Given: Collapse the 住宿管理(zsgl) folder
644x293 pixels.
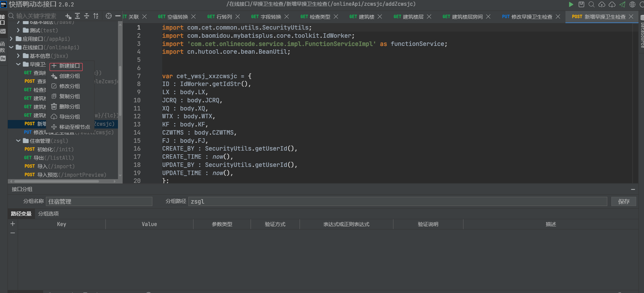Looking at the screenshot, I should [x=18, y=141].
